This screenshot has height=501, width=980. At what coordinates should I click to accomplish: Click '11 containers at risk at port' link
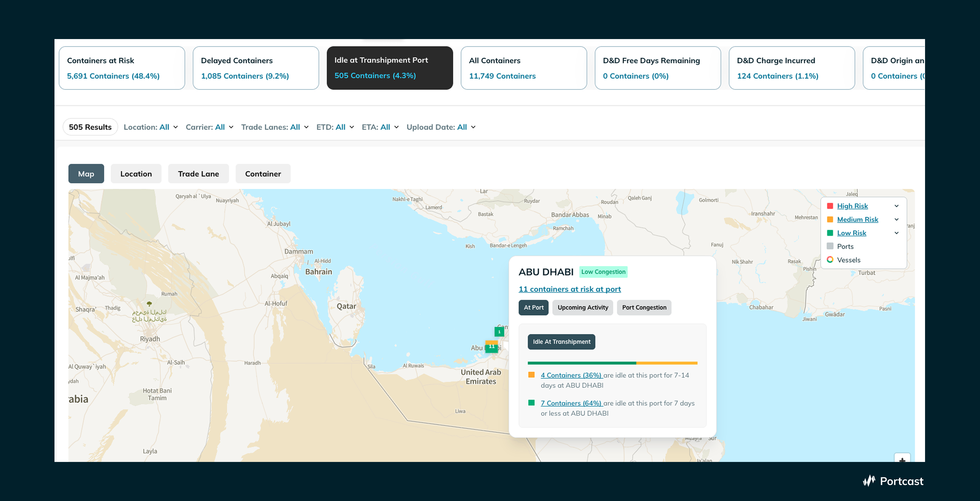pos(570,289)
